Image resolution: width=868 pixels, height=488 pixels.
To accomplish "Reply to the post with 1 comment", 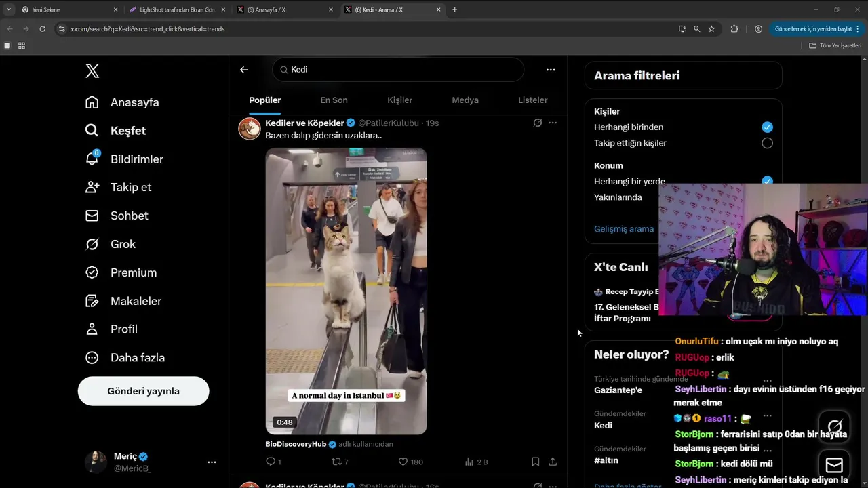I will 273,462.
